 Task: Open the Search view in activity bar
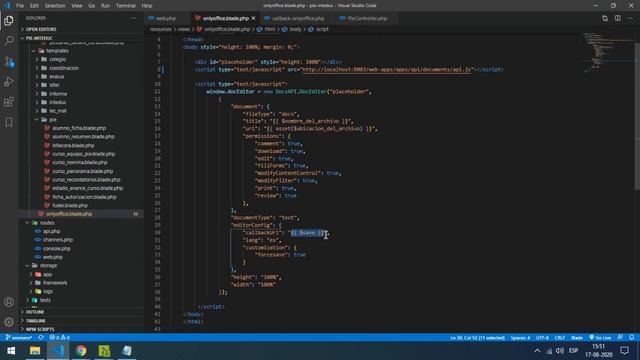[x=9, y=40]
